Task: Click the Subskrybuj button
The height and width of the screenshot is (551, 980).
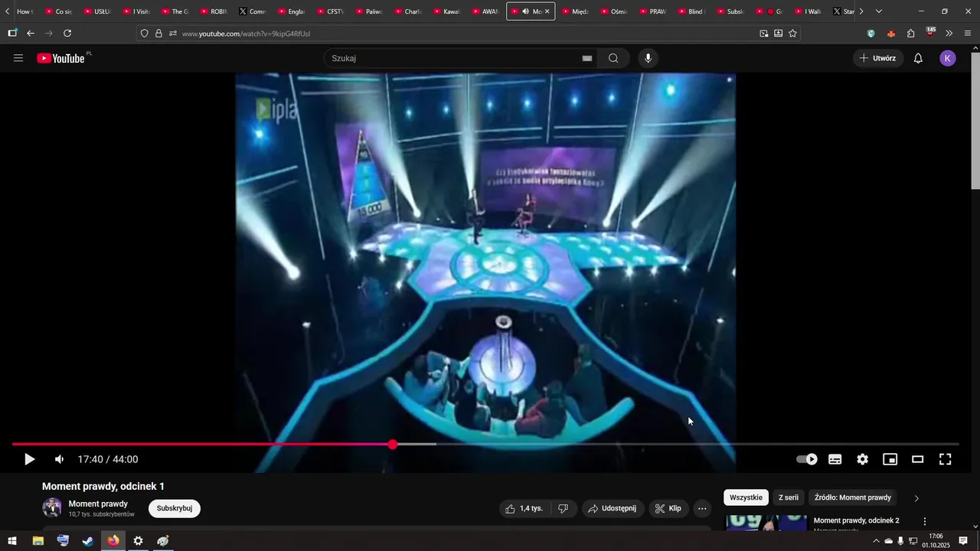Action: tap(175, 508)
